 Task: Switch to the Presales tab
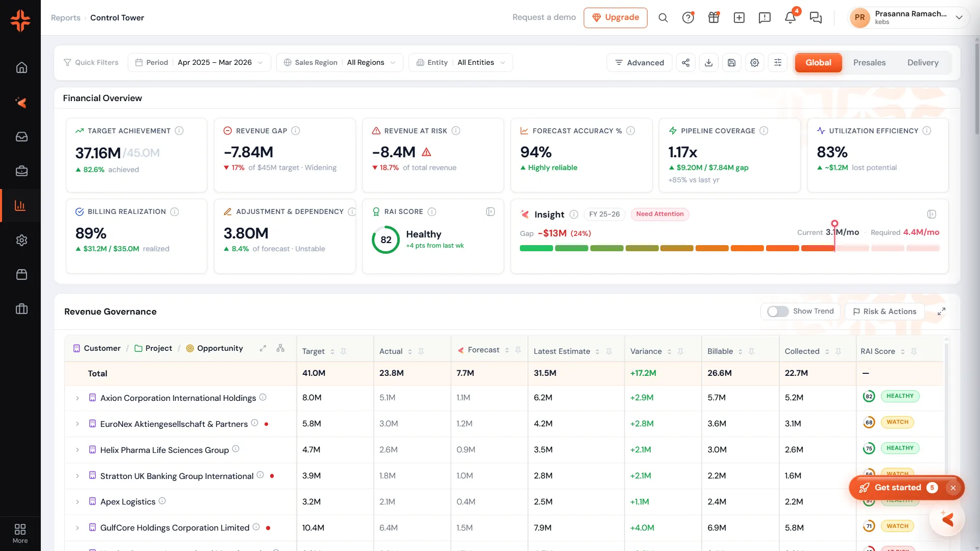[869, 63]
